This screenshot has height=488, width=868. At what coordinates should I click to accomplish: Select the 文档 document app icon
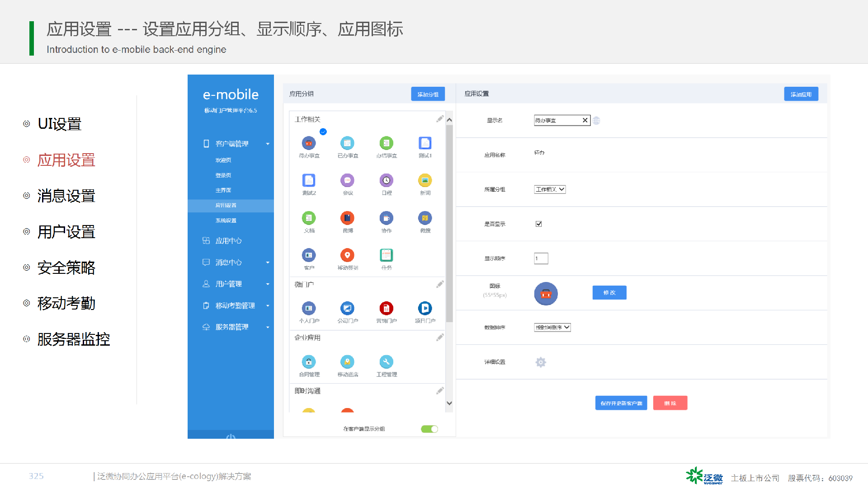point(309,218)
